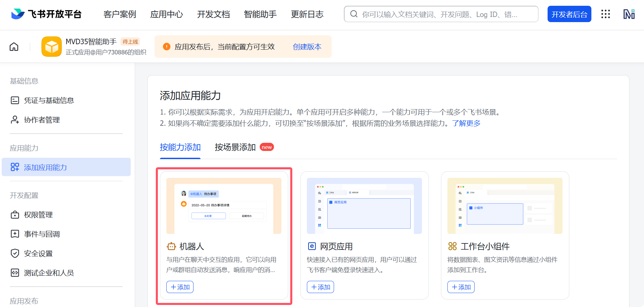Open 智能助手 in the top navigation
Screen dimensions: 644x307
coord(260,14)
